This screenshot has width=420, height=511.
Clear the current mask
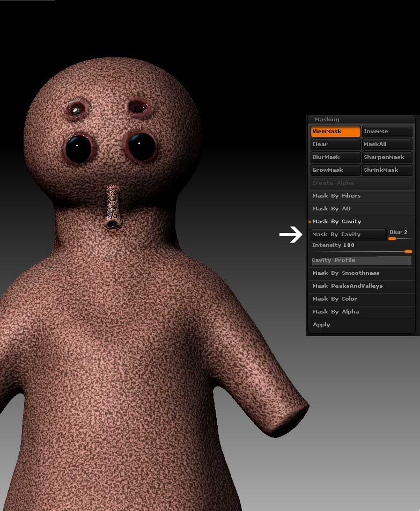(x=335, y=144)
